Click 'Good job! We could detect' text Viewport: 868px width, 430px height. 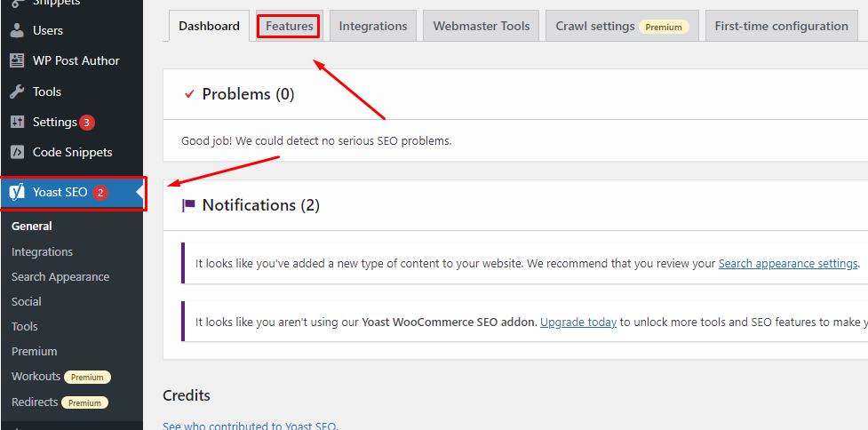coord(316,140)
